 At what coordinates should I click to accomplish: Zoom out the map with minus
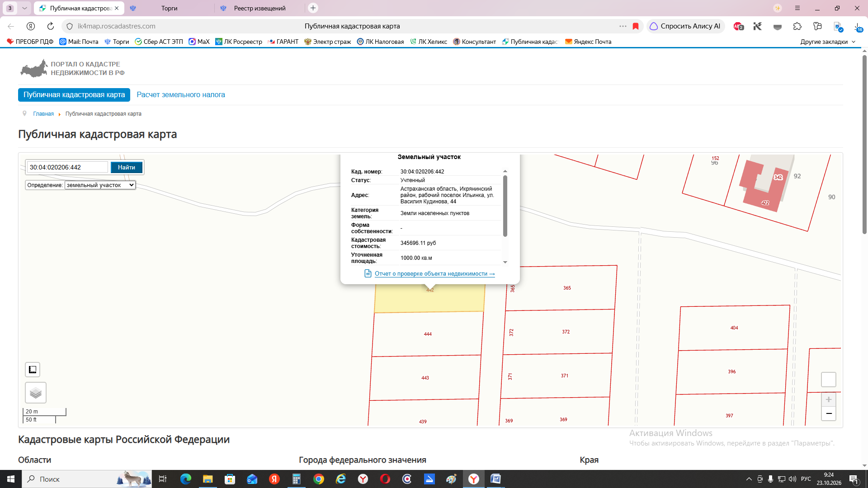829,413
